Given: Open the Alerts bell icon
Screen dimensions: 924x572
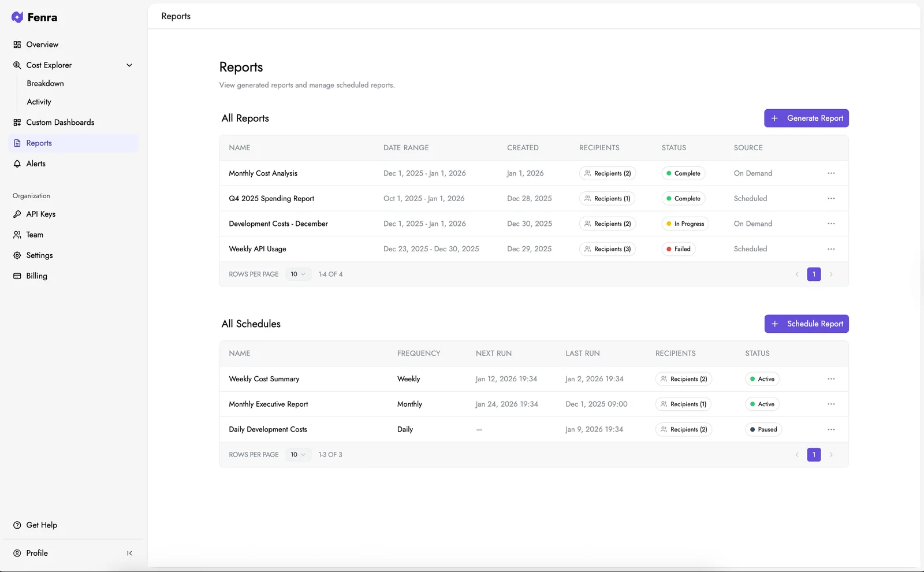Looking at the screenshot, I should coord(17,164).
